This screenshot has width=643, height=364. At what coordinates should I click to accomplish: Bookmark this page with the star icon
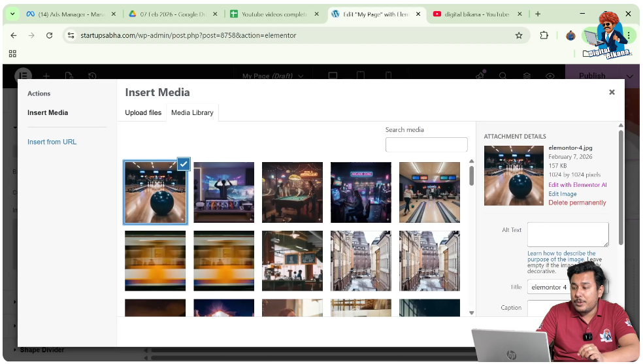pyautogui.click(x=519, y=35)
